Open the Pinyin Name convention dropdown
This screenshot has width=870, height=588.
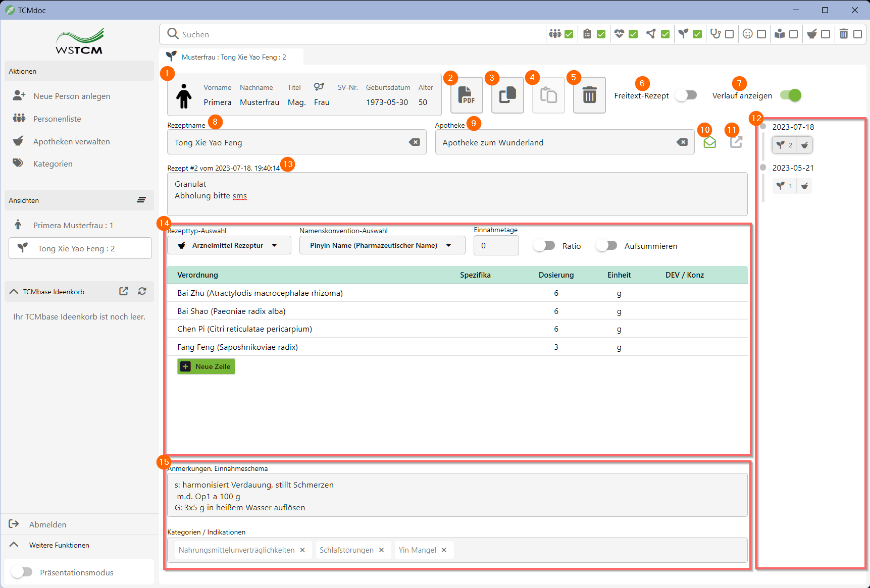[x=382, y=245]
